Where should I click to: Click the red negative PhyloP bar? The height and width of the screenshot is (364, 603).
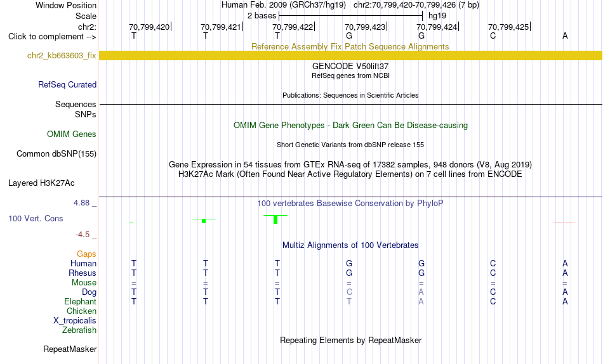pyautogui.click(x=564, y=223)
